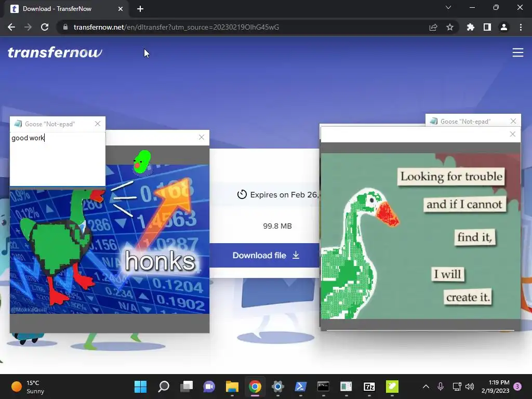532x399 pixels.
Task: Open the green goose app taskbar icon
Action: coord(392,387)
